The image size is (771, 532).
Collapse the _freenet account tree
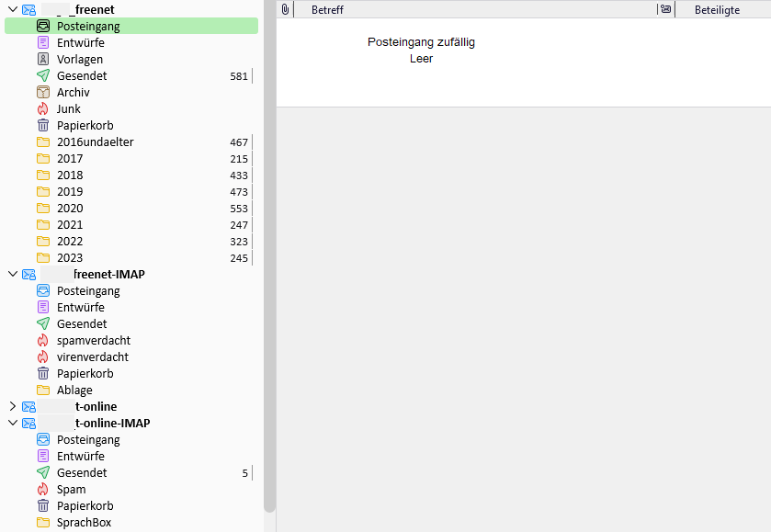(13, 10)
